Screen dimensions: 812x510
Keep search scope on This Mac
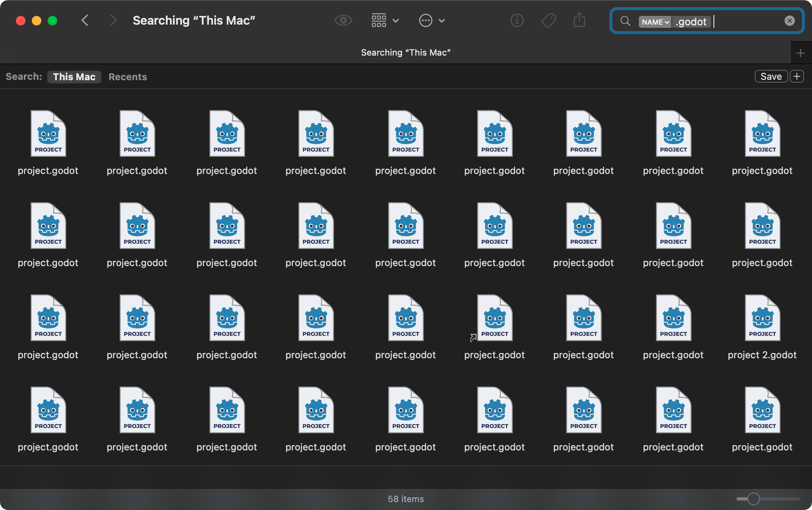[74, 77]
